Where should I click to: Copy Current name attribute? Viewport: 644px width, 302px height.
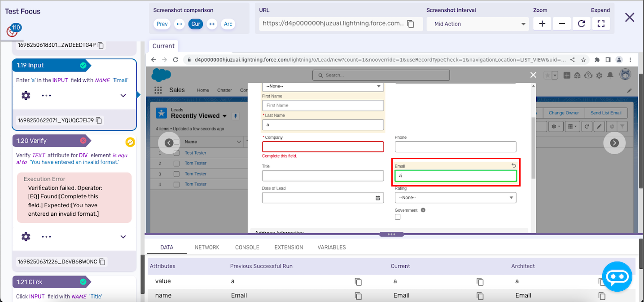[480, 296]
